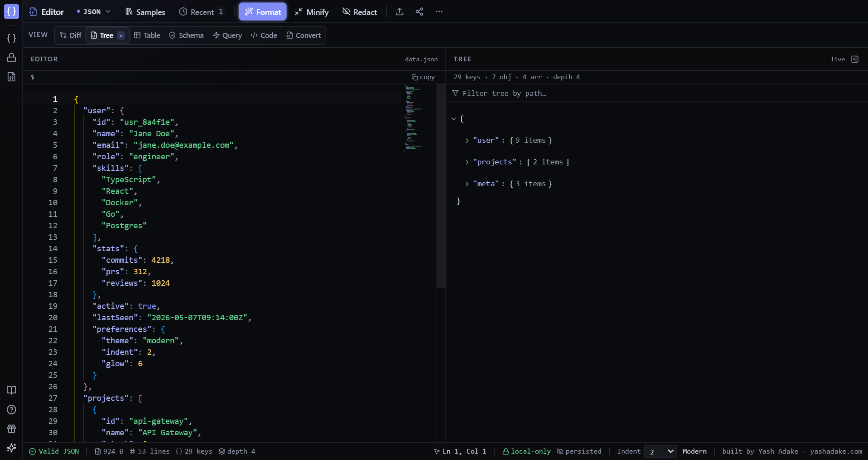Open the JSON file sidebar icon
Viewport: 868px width, 460px height.
click(x=11, y=77)
